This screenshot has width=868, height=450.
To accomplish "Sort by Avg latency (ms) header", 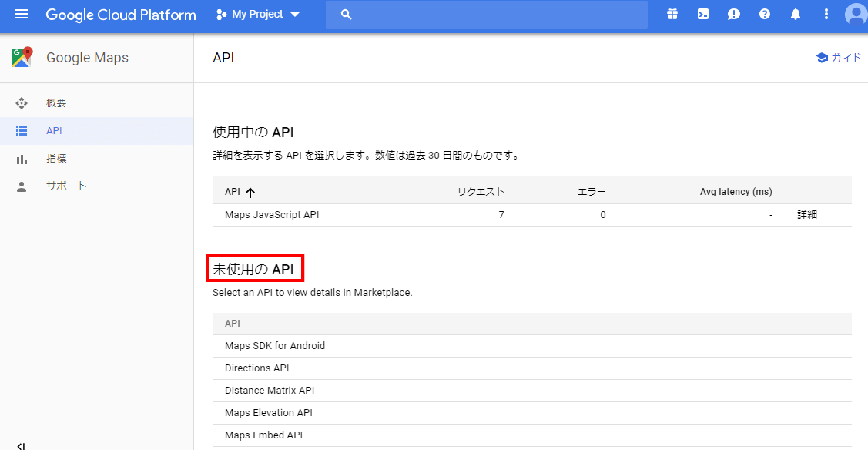I will pyautogui.click(x=736, y=192).
